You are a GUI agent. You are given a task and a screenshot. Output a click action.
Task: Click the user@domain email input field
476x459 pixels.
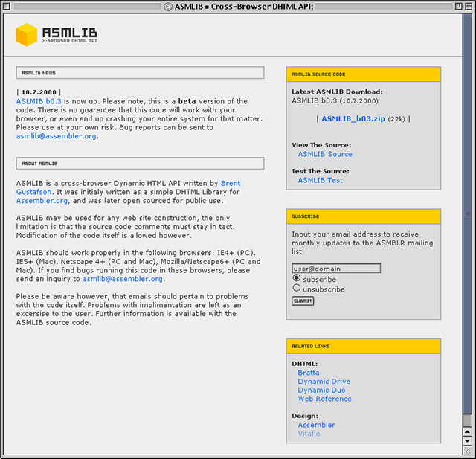click(336, 269)
